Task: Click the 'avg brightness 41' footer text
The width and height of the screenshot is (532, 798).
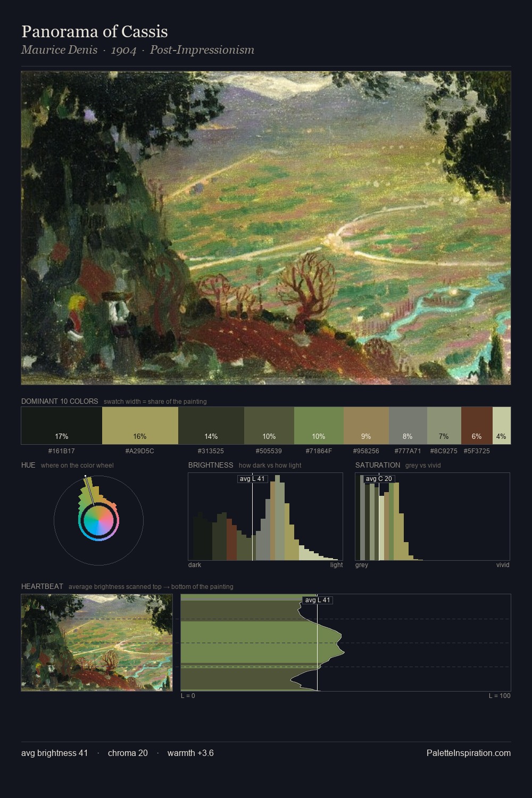Action: [55, 753]
